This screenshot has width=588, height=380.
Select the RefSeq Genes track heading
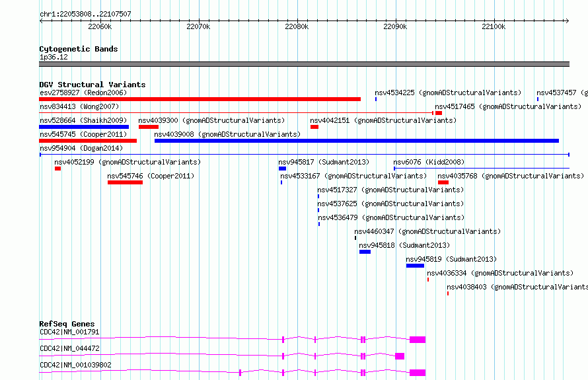click(67, 324)
